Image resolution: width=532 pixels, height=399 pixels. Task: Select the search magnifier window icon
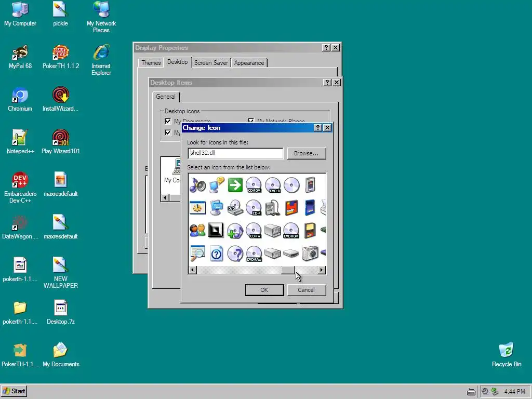pyautogui.click(x=197, y=253)
